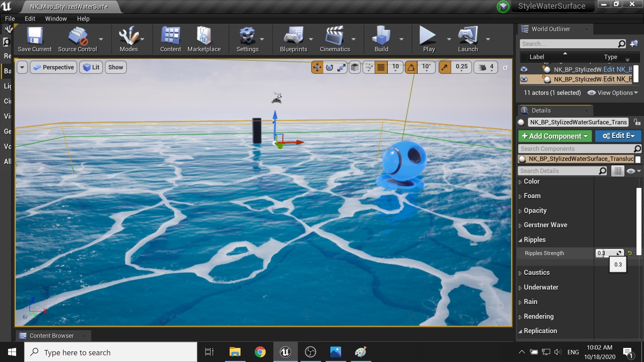Select the Scale transform tool
The width and height of the screenshot is (644, 362).
coord(341,67)
